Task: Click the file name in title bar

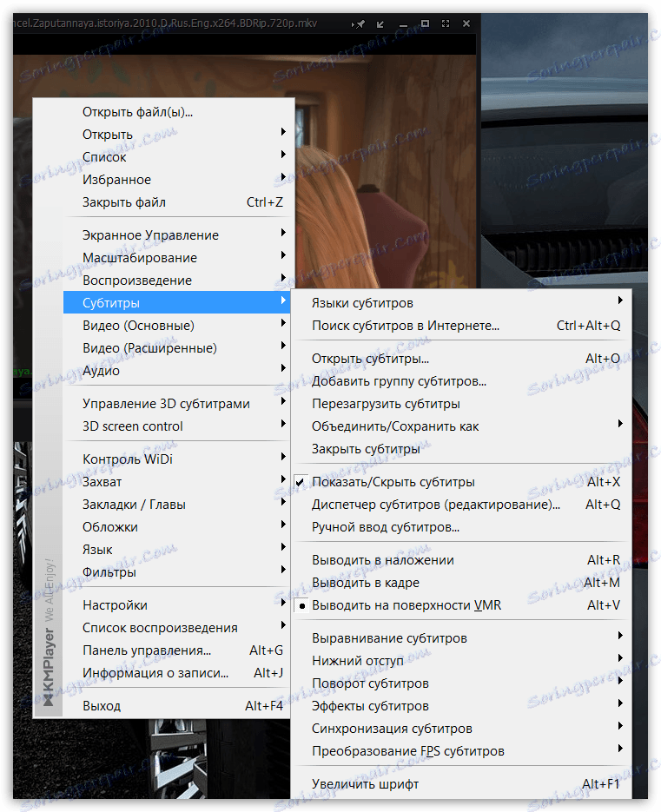Action: tap(165, 23)
